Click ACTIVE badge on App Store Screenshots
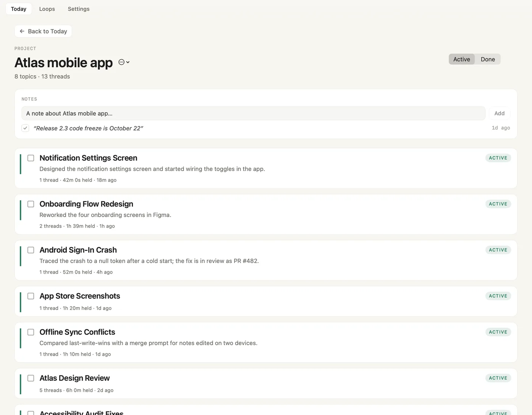 498,296
